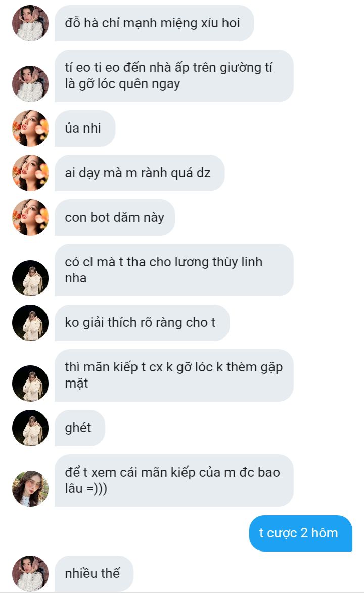Click the "thì mãn kiếp t cx k gỡ lóc" message

tap(174, 375)
